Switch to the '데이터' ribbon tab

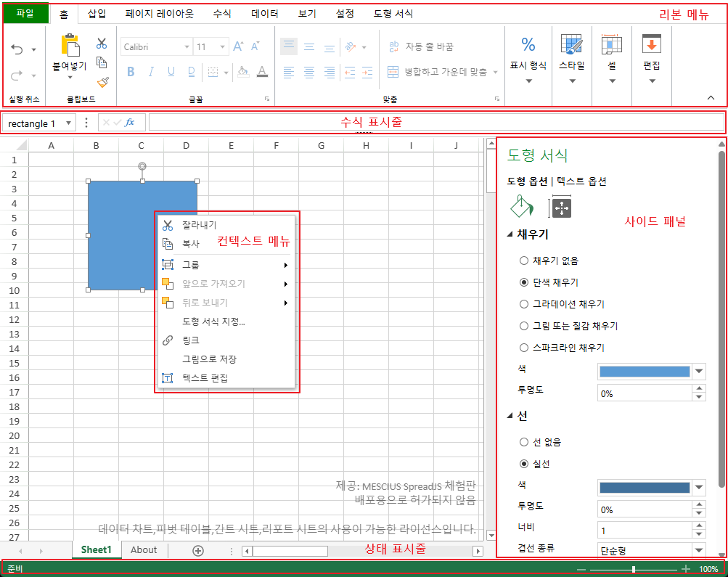(x=265, y=14)
